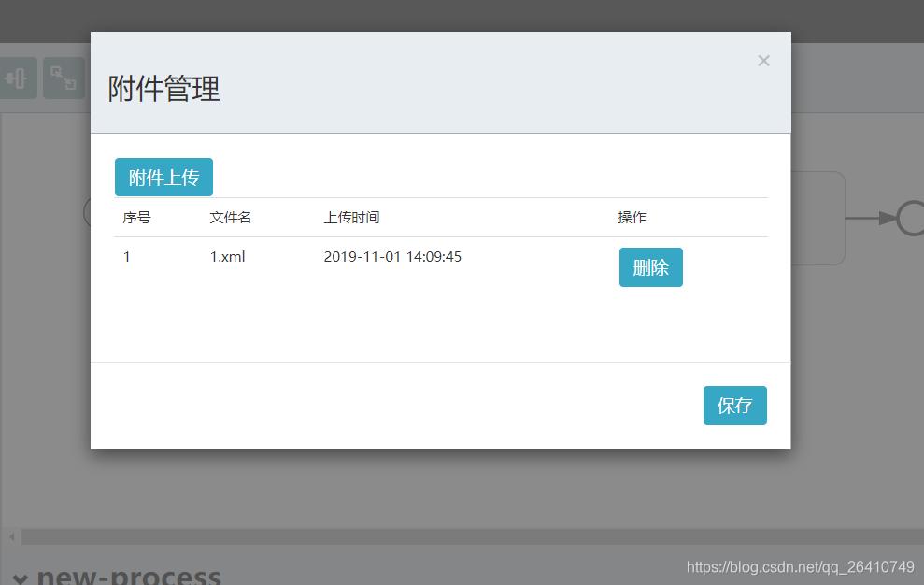Click the 附件管理 dialog title
The image size is (924, 585).
pos(163,89)
